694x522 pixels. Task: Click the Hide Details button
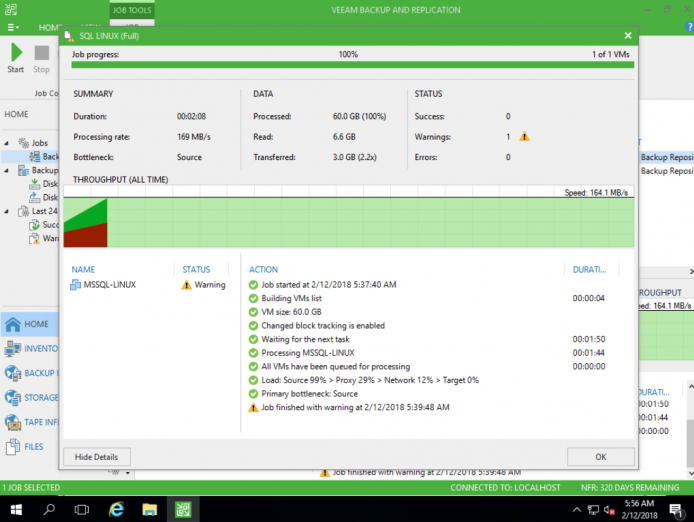click(x=96, y=457)
